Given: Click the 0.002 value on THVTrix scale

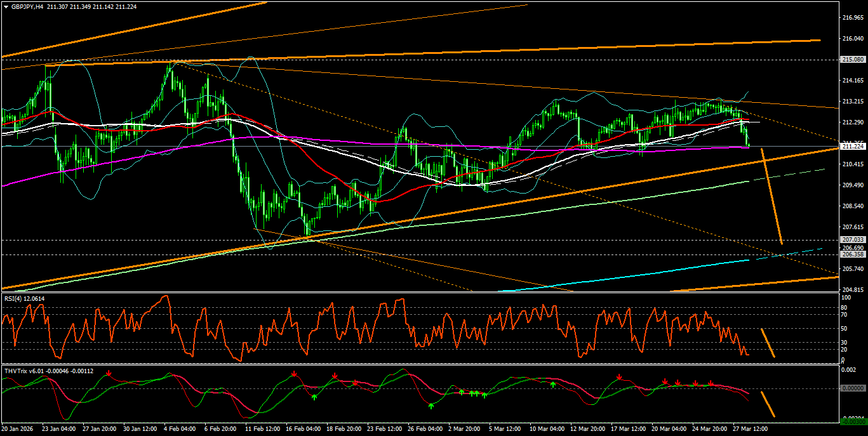Looking at the screenshot, I should [848, 369].
